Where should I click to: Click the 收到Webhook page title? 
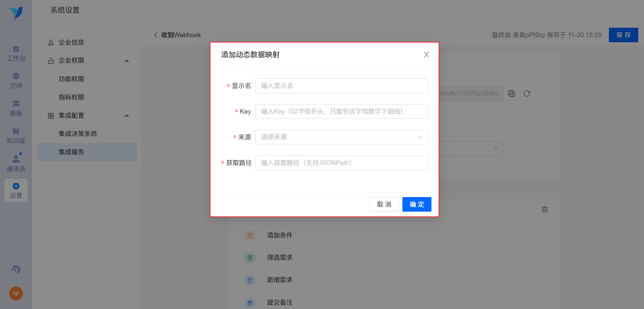181,35
